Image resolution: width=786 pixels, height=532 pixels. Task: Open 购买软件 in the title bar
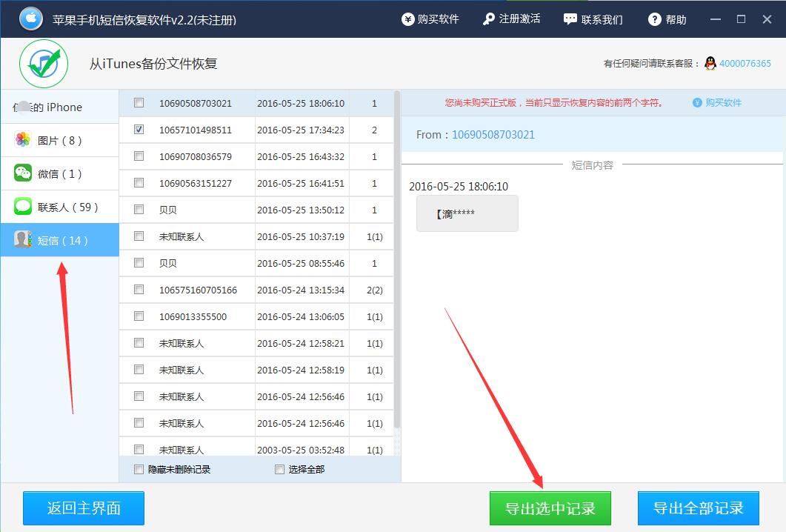pos(430,19)
